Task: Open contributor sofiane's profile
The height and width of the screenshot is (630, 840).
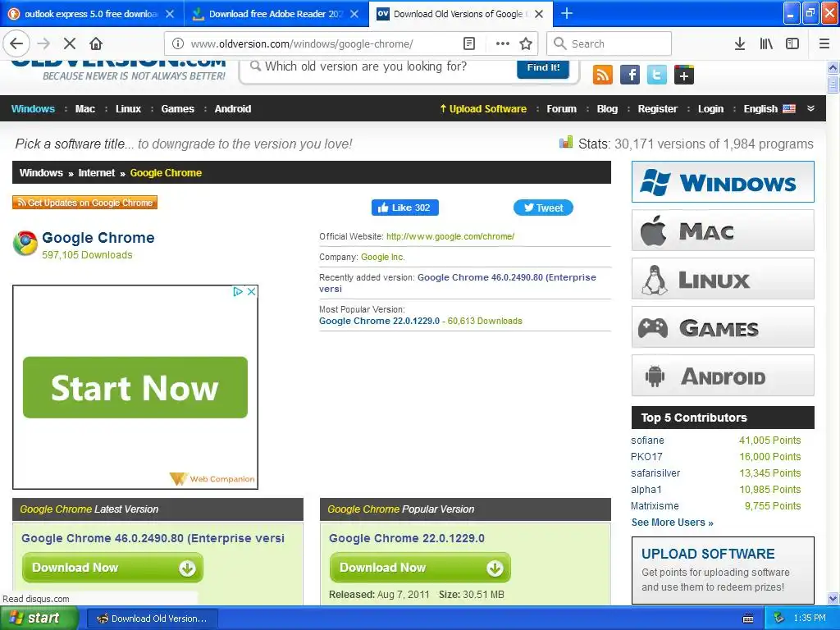Action: point(647,441)
